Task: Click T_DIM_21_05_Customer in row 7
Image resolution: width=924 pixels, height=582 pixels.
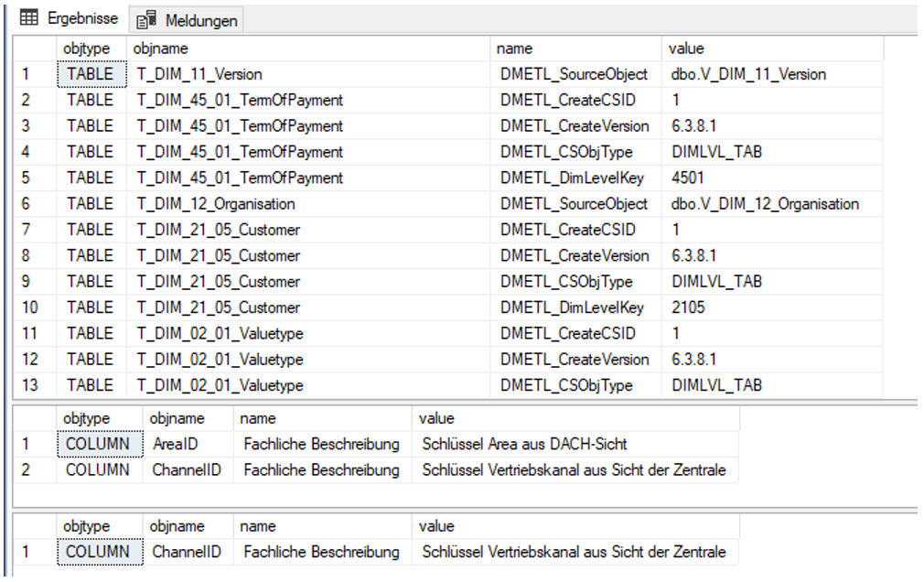Action: pos(308,230)
